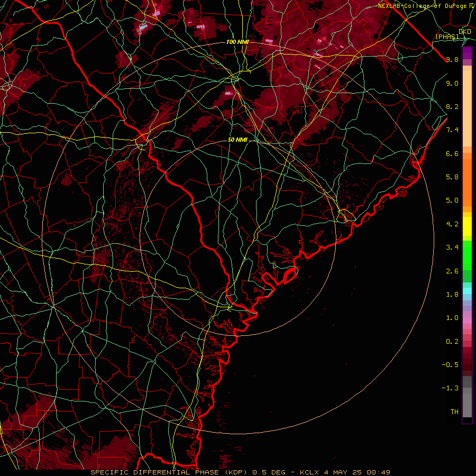The width and height of the screenshot is (476, 476).
Task: Click the 9.8 value on color scale
Action: click(x=452, y=59)
